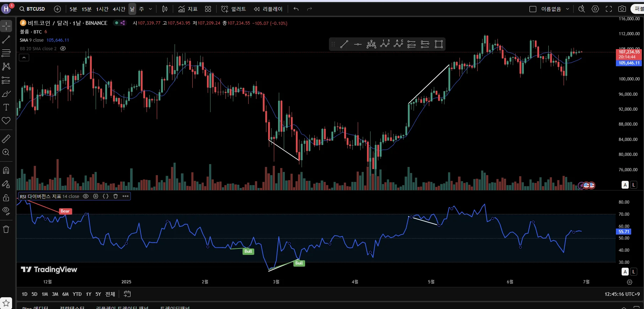Screen dimensions: 644x309
Task: Open the candlestick chart type selector
Action: click(165, 9)
